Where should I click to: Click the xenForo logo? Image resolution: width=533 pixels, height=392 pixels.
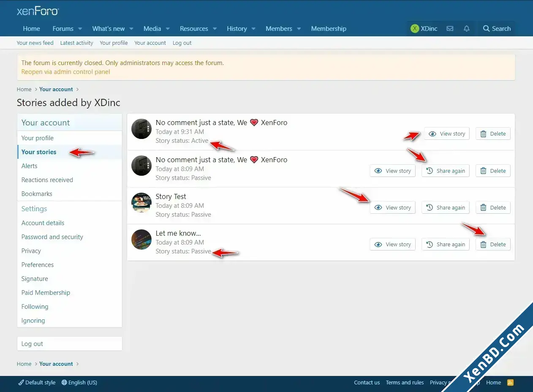click(38, 11)
